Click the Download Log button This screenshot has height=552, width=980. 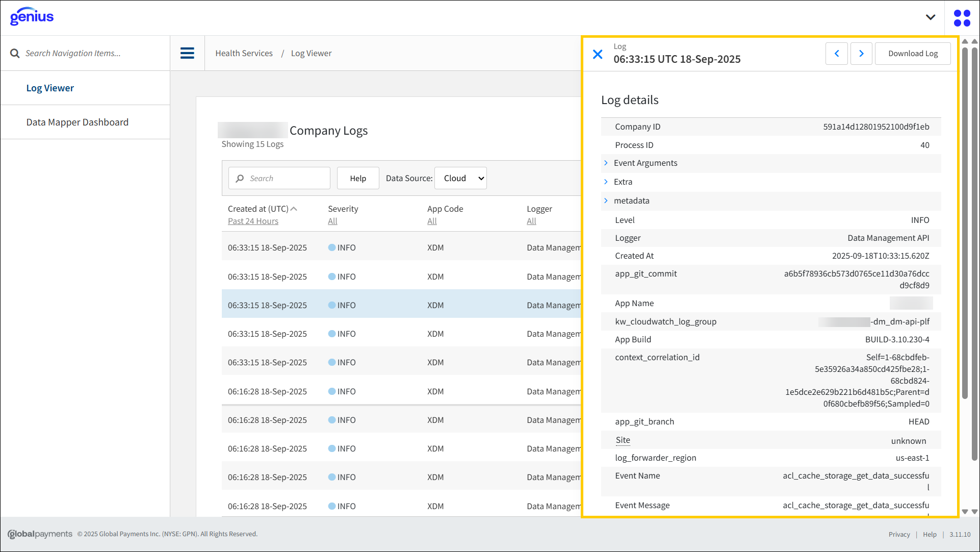point(912,54)
